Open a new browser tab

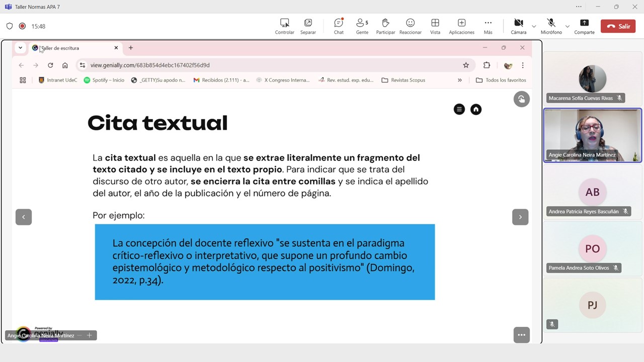click(131, 48)
